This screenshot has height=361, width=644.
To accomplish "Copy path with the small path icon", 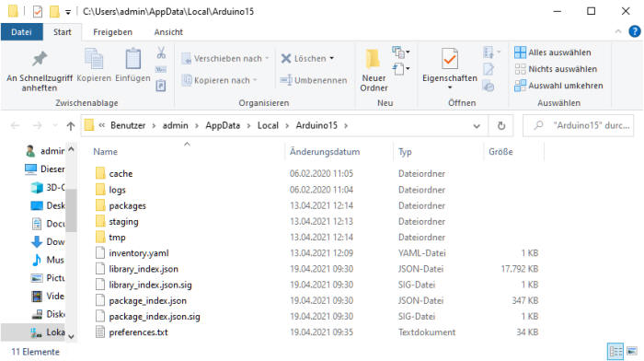I will [161, 69].
